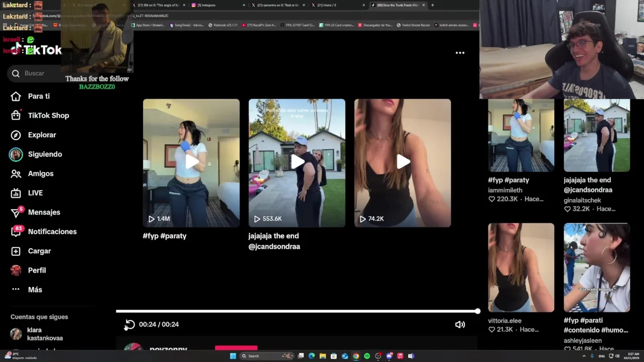Open the Cargar upload page

pos(31,251)
